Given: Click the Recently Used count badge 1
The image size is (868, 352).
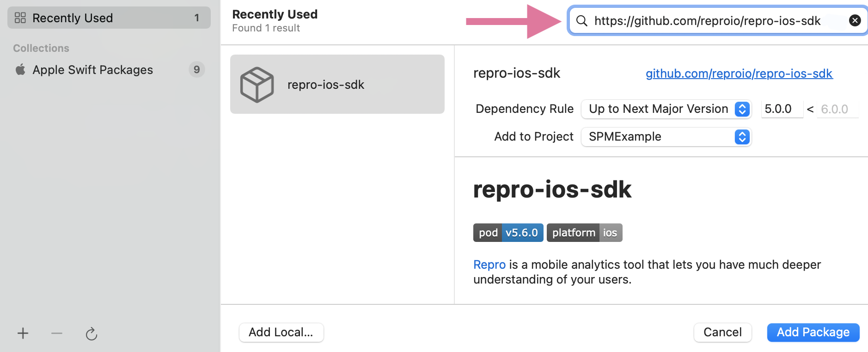Looking at the screenshot, I should click(x=197, y=18).
